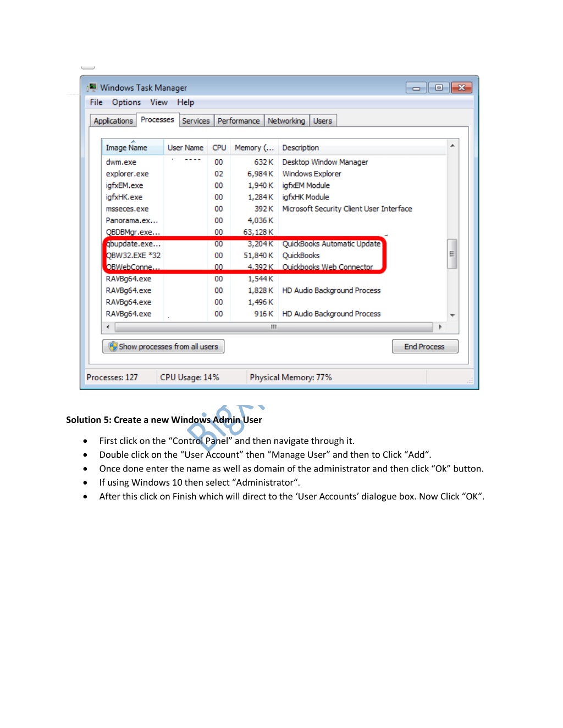
Task: Sort by the Description column header
Action: 362,148
